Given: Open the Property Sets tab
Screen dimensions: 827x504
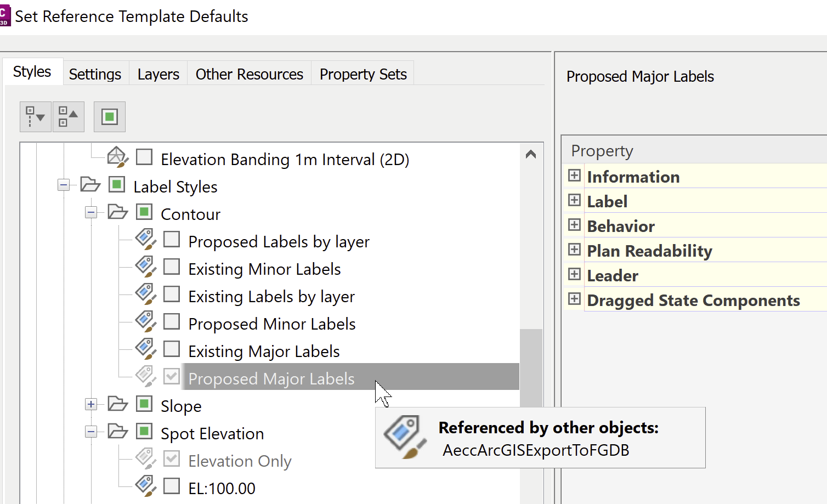Looking at the screenshot, I should pos(363,74).
